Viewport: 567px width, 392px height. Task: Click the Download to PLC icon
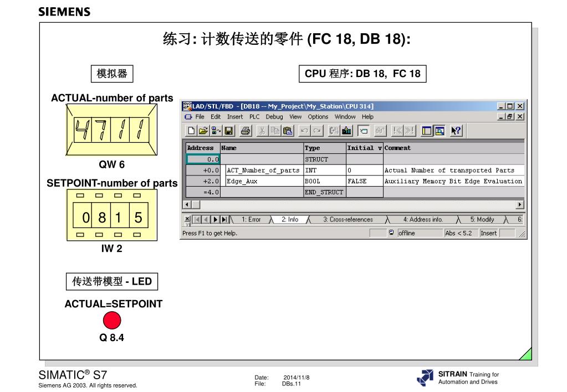coord(346,131)
